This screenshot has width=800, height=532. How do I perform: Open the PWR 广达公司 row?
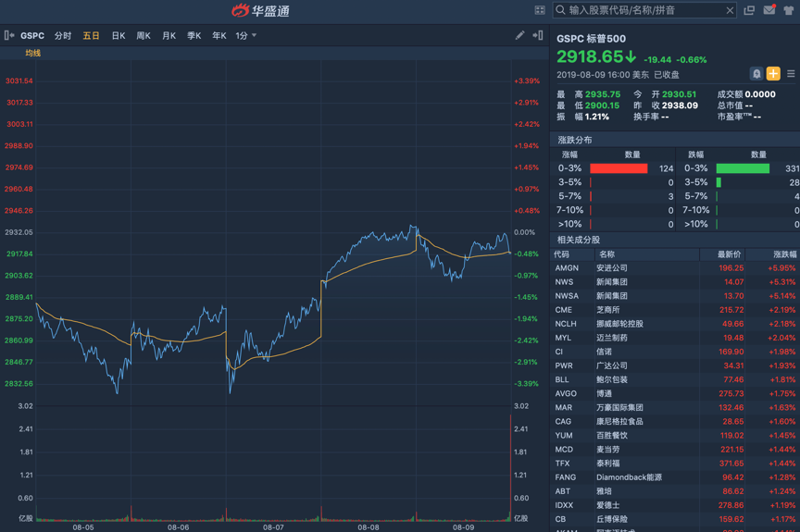pyautogui.click(x=675, y=365)
